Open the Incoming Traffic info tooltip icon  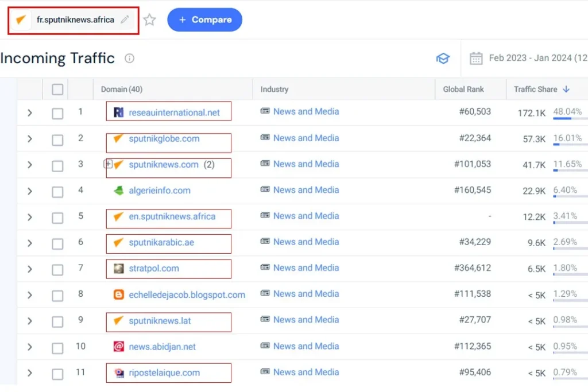pos(129,59)
